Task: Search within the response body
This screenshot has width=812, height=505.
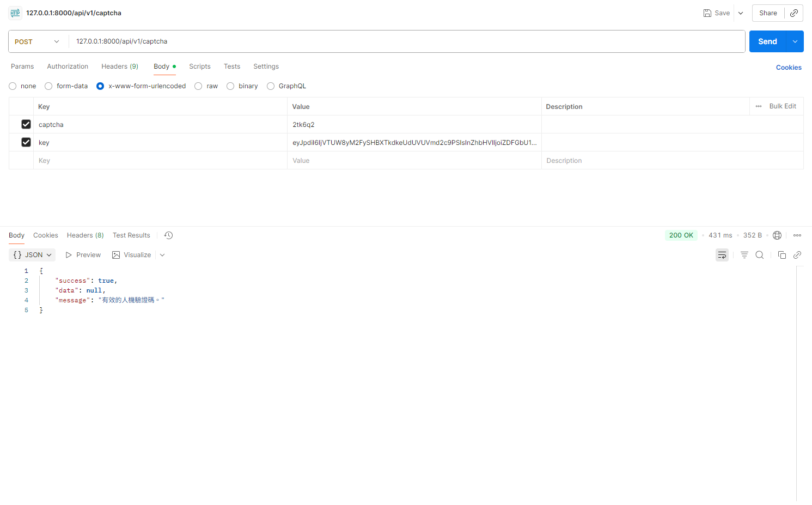Action: (760, 255)
